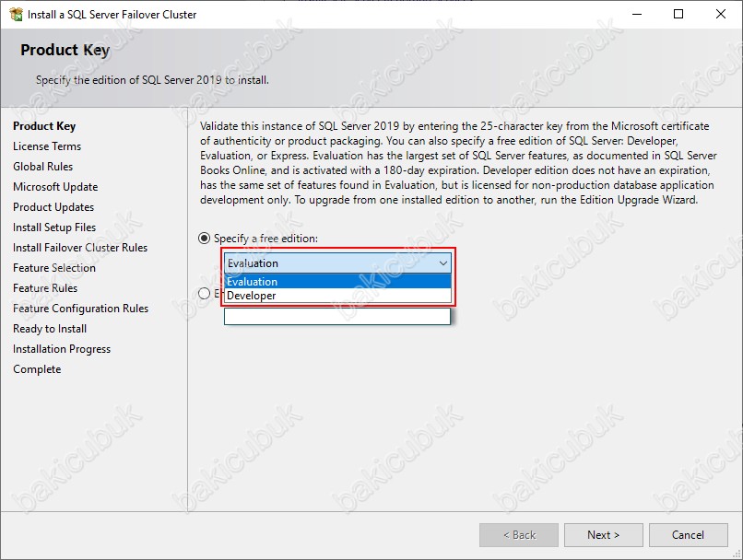Click the disabled Back button

coord(519,535)
